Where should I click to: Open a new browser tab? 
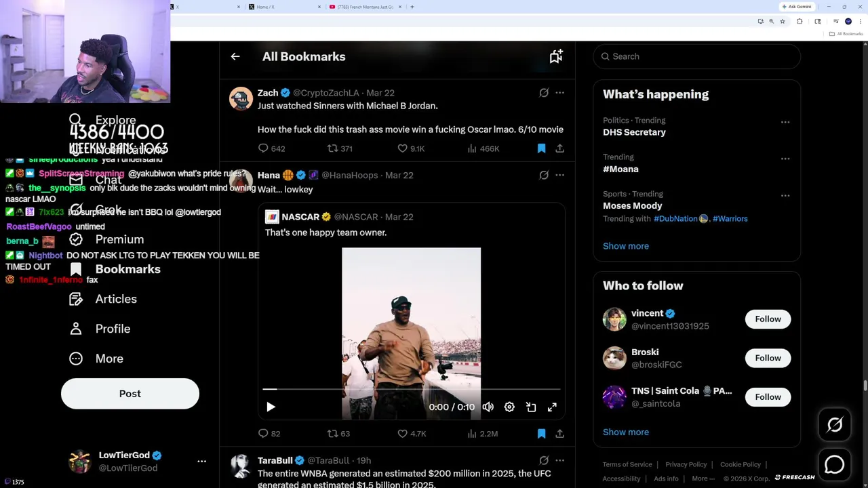tap(412, 7)
